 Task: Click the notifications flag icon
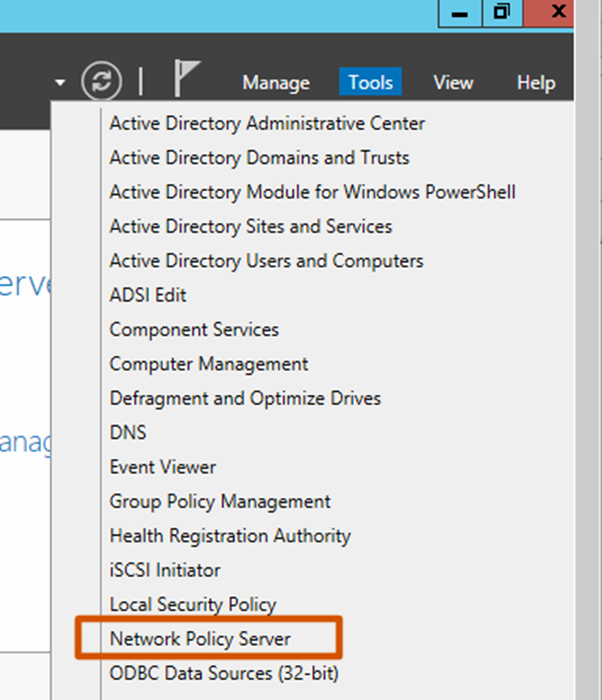click(x=188, y=80)
